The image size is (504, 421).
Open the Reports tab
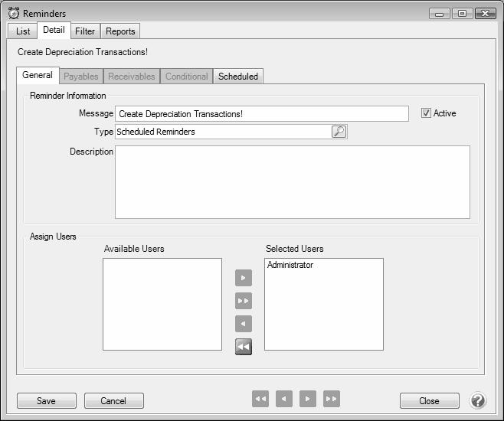click(120, 31)
